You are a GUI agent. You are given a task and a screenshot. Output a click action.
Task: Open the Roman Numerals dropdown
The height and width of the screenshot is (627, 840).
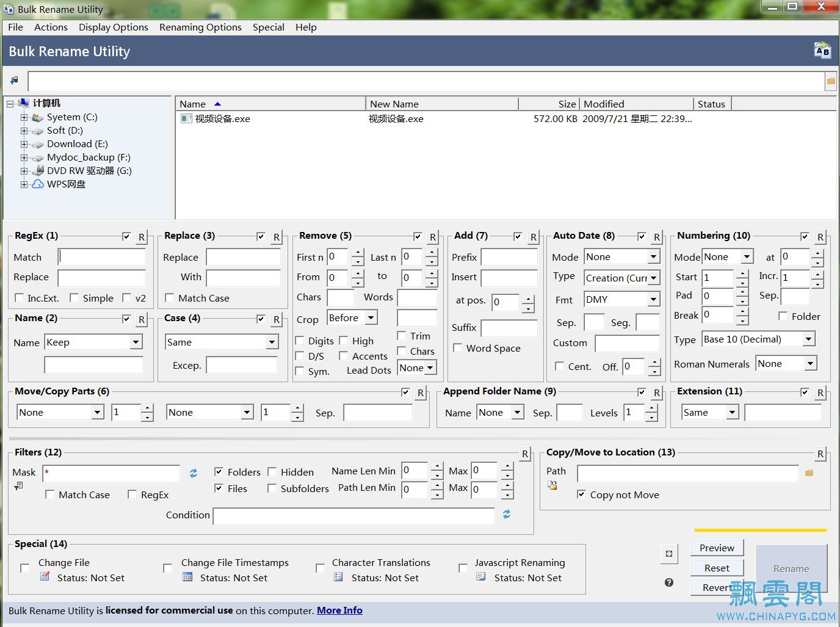click(811, 363)
